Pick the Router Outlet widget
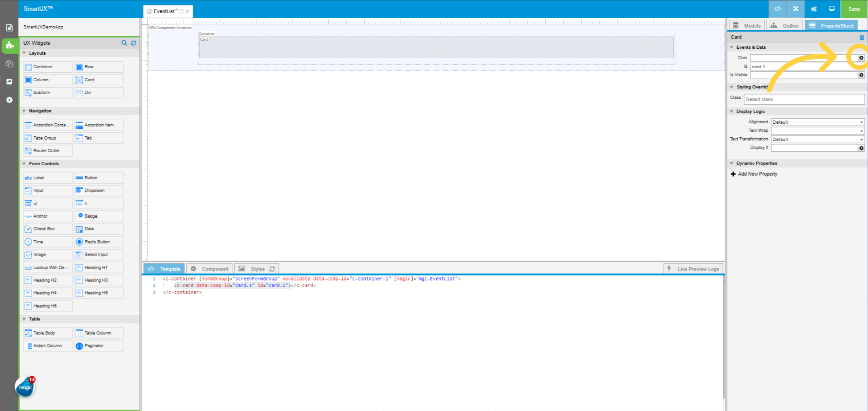The image size is (868, 411). [48, 151]
